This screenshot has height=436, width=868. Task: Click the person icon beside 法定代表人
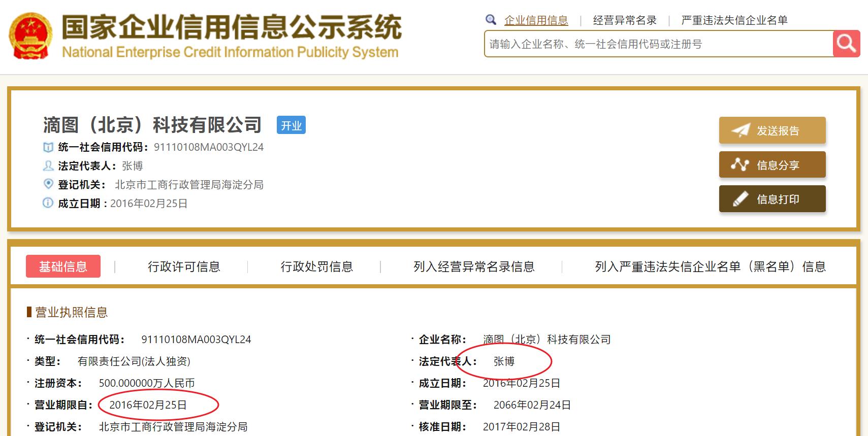pos(48,165)
